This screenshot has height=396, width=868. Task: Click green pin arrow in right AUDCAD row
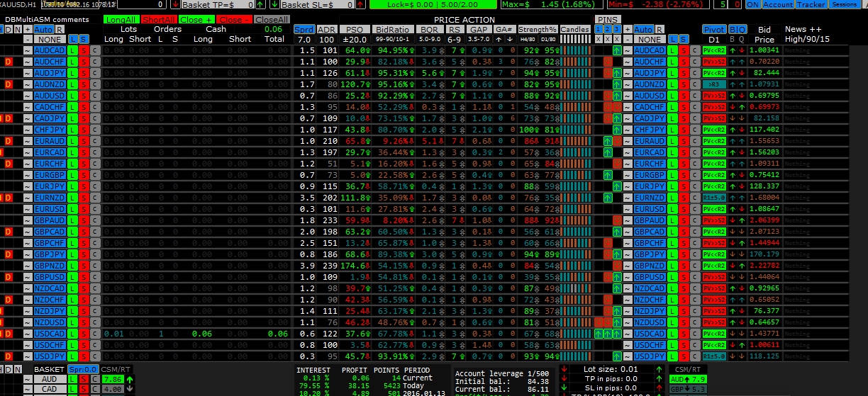(616, 50)
